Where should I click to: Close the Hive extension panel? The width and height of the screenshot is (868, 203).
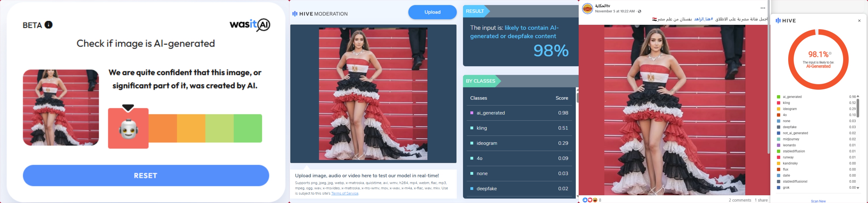point(859,20)
